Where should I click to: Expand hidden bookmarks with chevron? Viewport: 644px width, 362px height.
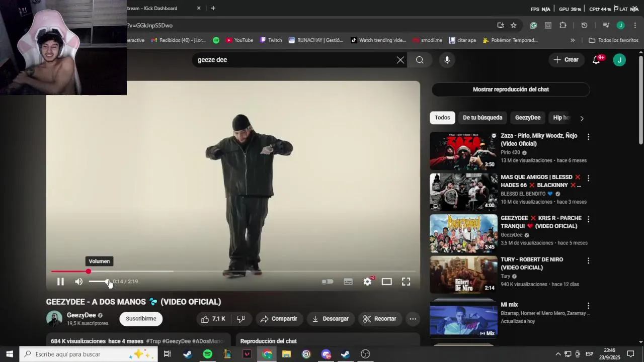point(573,40)
